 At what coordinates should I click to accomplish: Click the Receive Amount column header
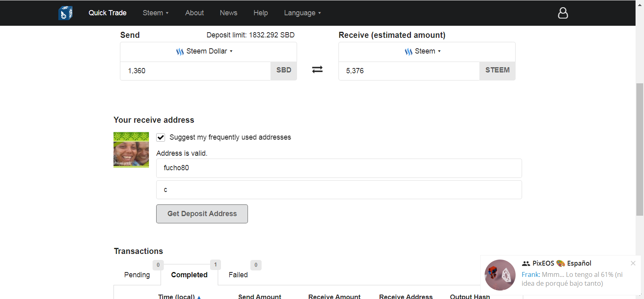click(x=334, y=297)
